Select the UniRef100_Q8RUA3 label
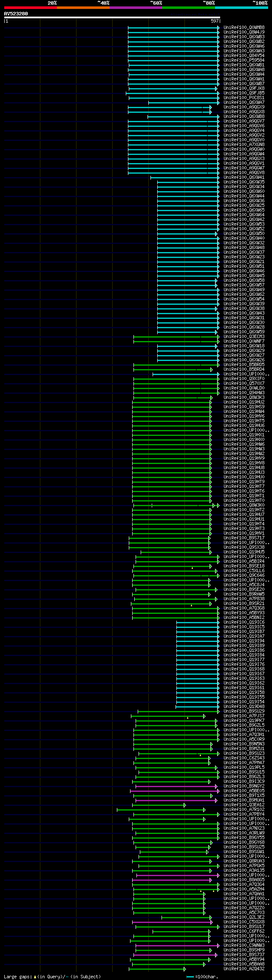The width and height of the screenshot is (272, 980). pos(244,861)
